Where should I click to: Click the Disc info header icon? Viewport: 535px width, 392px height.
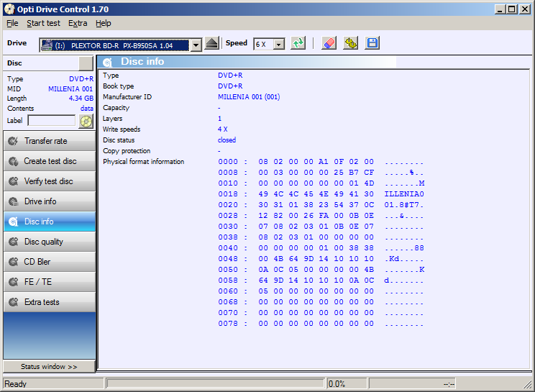click(107, 62)
